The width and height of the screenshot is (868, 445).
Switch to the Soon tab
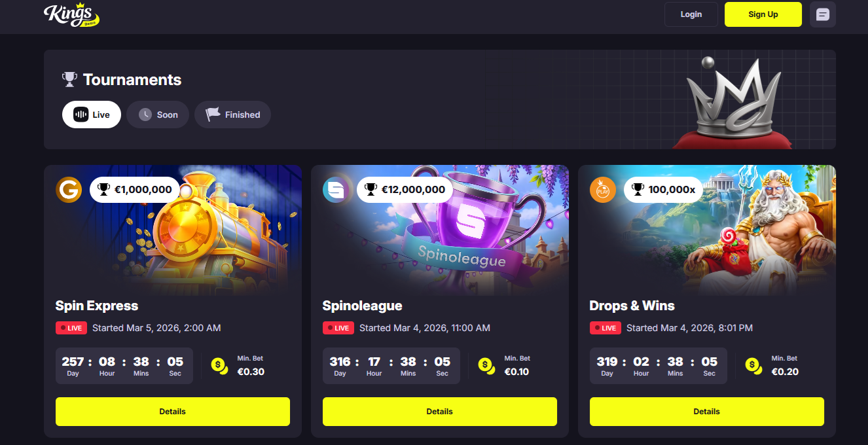(x=158, y=115)
